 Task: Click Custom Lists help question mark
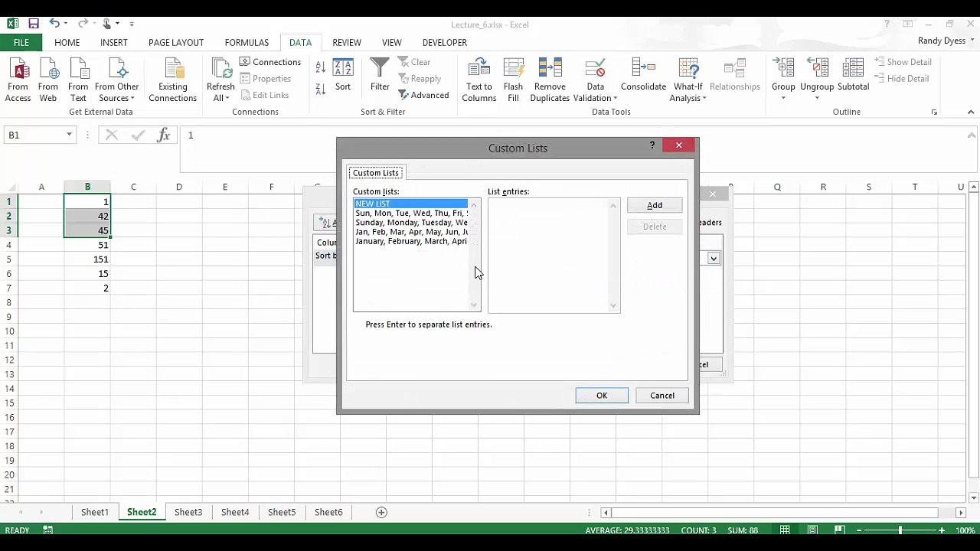652,145
